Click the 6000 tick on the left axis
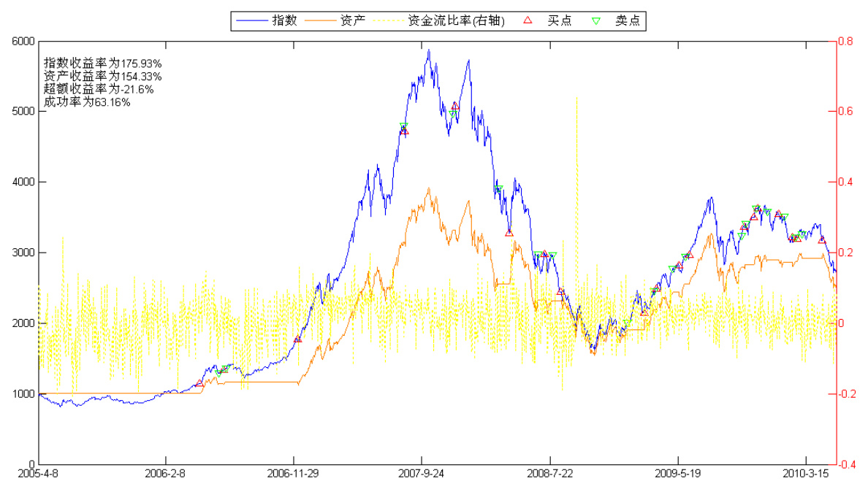Image resolution: width=868 pixels, height=484 pixels. (x=23, y=42)
